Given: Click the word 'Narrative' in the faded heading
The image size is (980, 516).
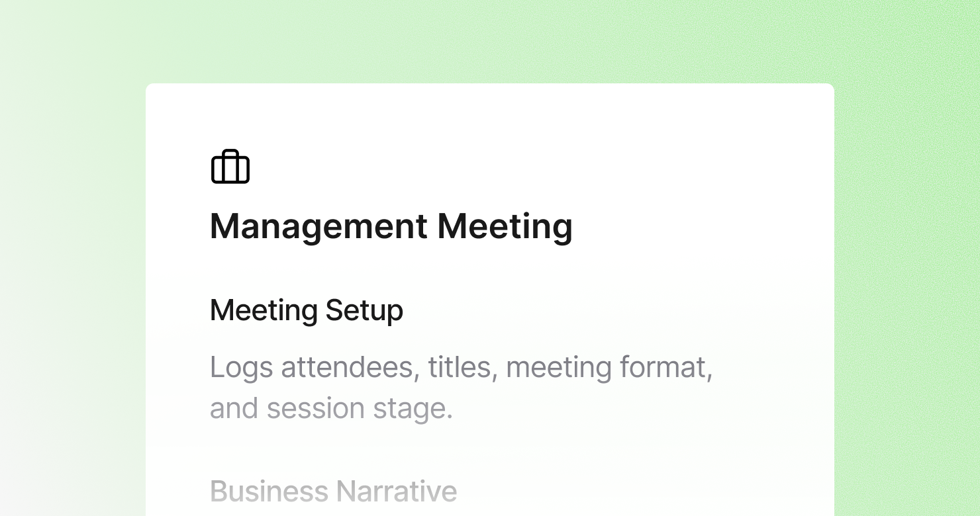Looking at the screenshot, I should [396, 492].
